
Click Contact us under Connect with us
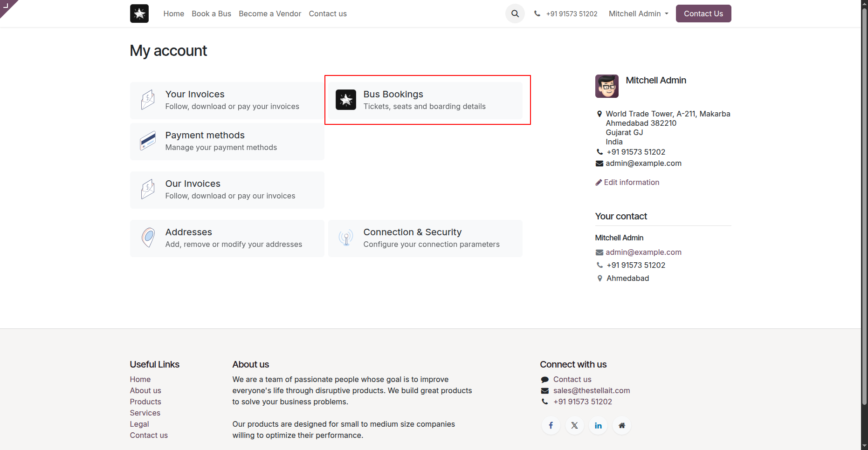[x=572, y=379]
